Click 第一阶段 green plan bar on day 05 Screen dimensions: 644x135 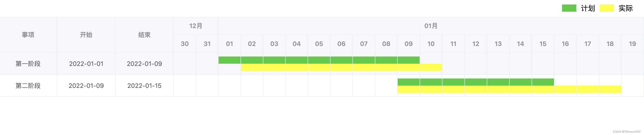[319, 60]
